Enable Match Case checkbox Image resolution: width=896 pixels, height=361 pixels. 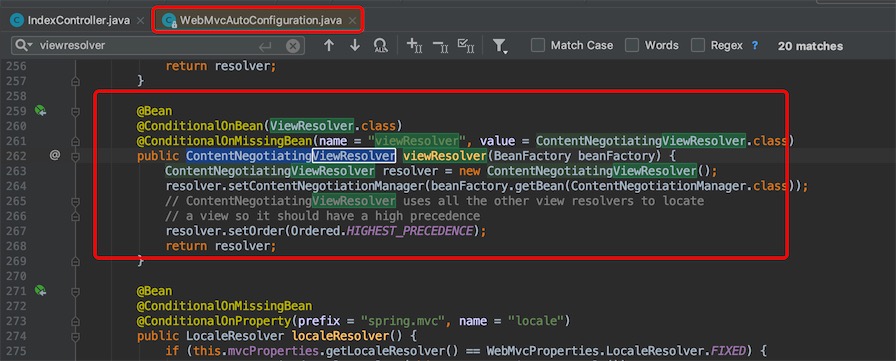[538, 45]
